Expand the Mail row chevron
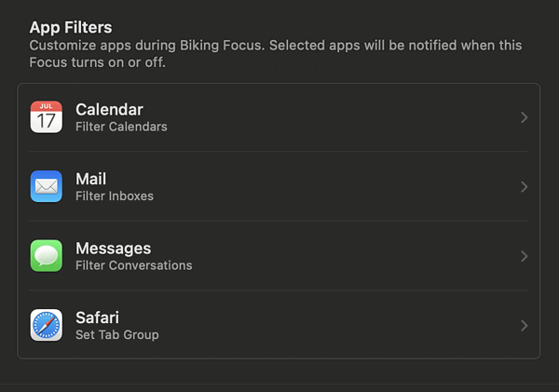Screen dimensions: 559x392 tap(524, 187)
